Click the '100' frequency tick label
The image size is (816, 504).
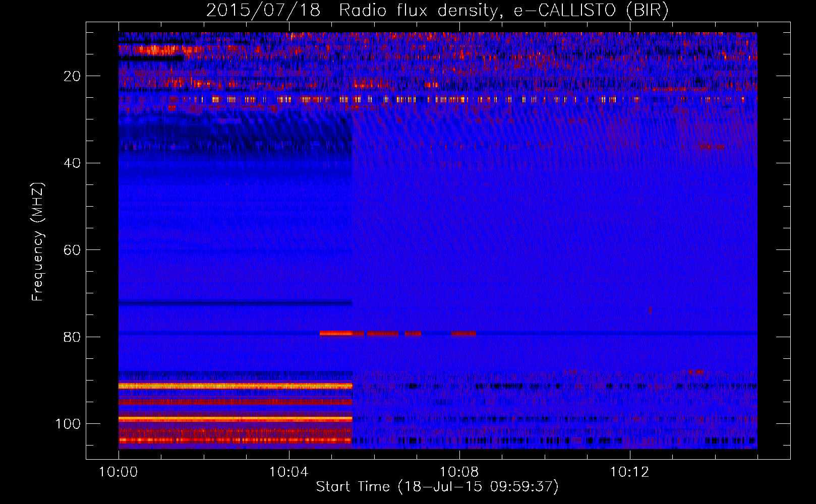point(68,424)
